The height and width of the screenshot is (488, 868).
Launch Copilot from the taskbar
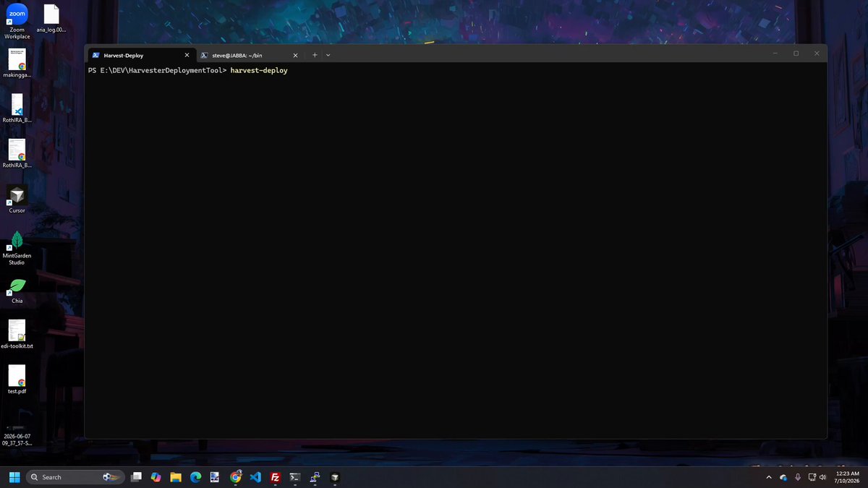pos(156,477)
